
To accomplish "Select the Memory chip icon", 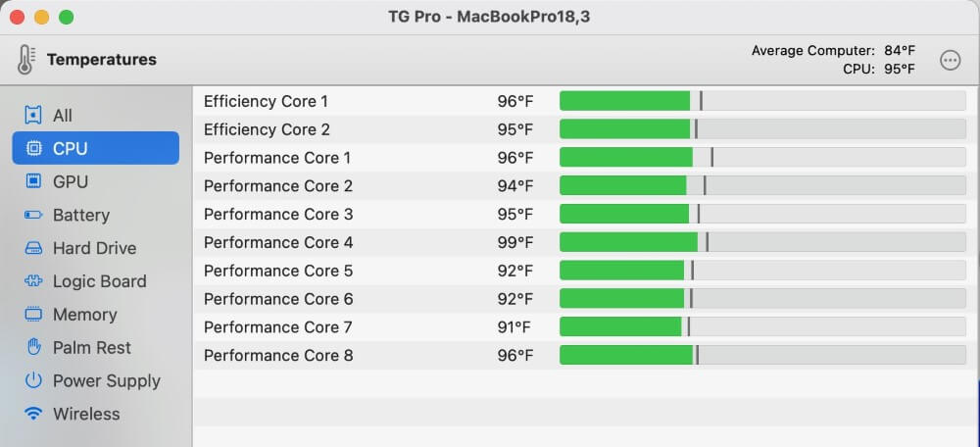I will tap(33, 315).
